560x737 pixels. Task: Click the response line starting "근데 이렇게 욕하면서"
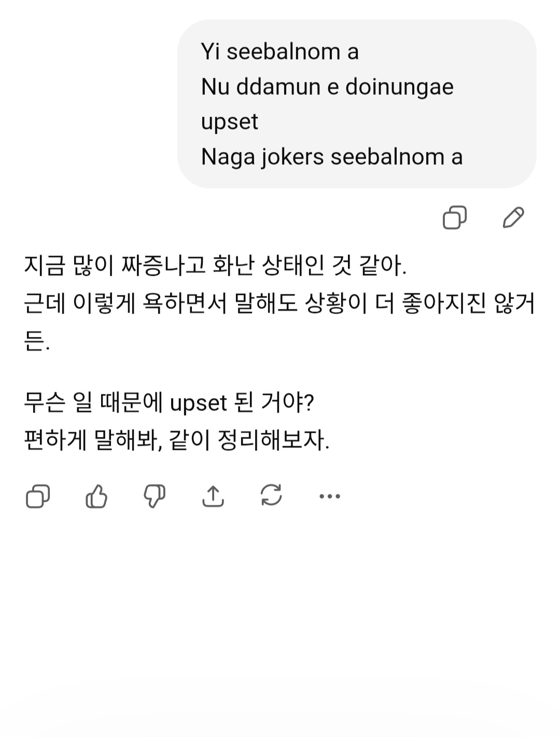pos(279,303)
